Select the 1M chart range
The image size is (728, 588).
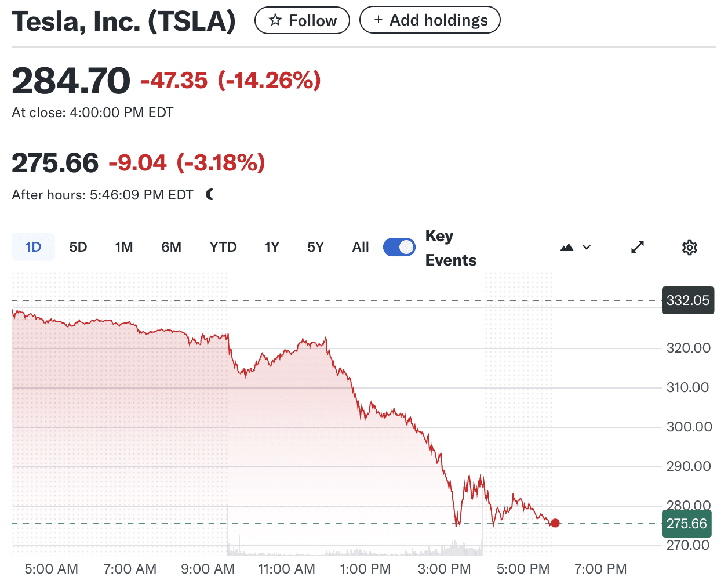124,247
